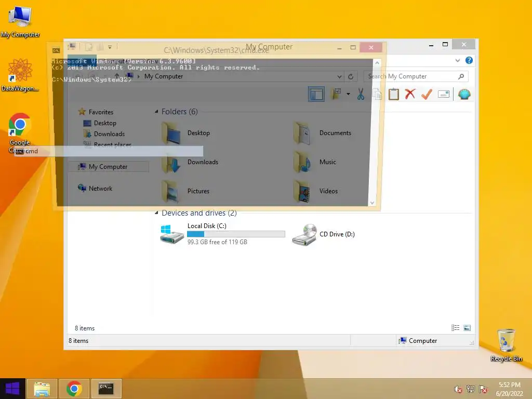Click the search magnifier icon

[x=461, y=76]
